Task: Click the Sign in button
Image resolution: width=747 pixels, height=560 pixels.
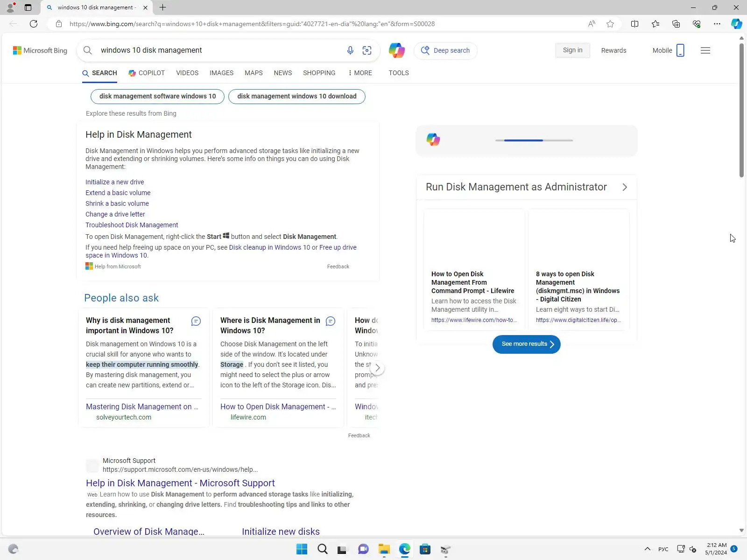Action: pos(572,50)
